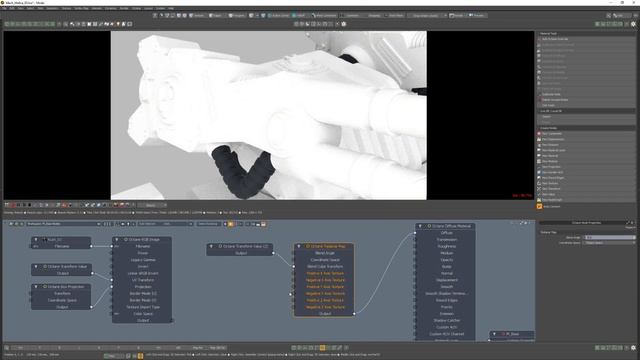This screenshot has height=360, width=640.
Task: Collapse the Octane Box Projection node
Action: (36, 287)
